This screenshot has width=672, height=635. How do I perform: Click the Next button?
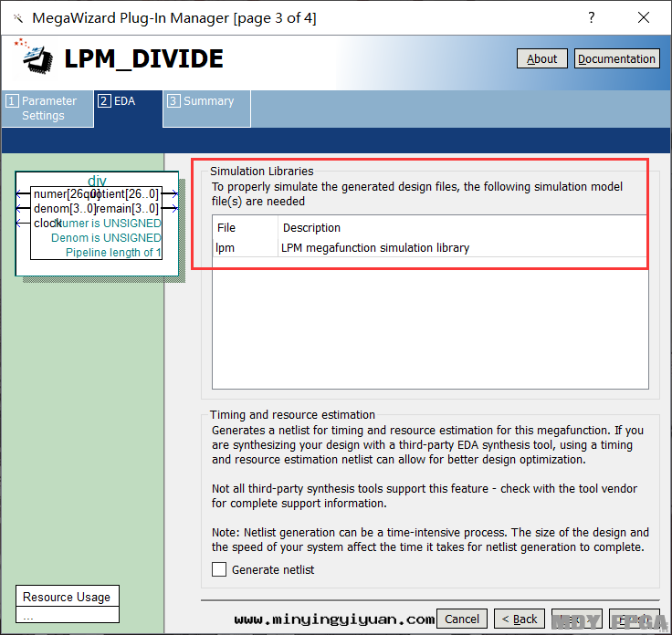(x=576, y=619)
